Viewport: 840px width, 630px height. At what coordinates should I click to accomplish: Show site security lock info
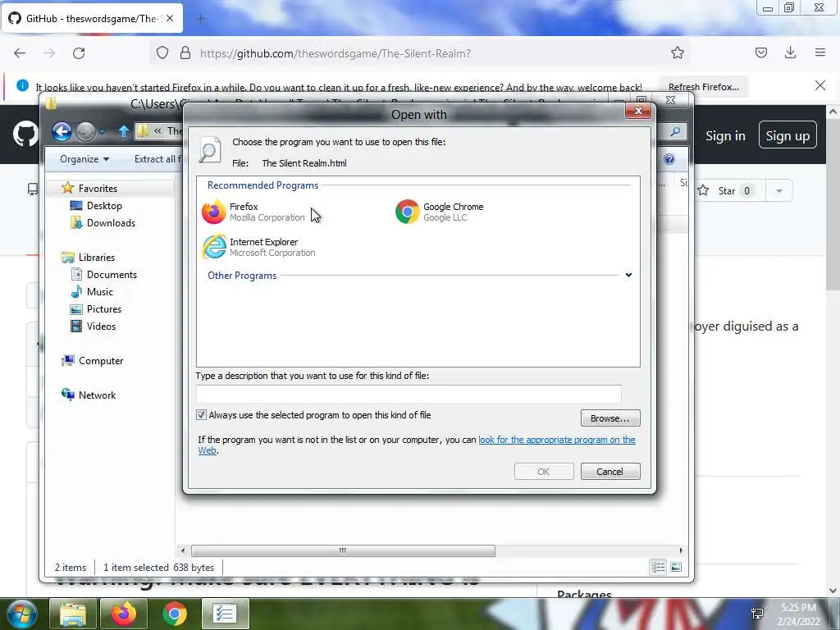pyautogui.click(x=185, y=53)
